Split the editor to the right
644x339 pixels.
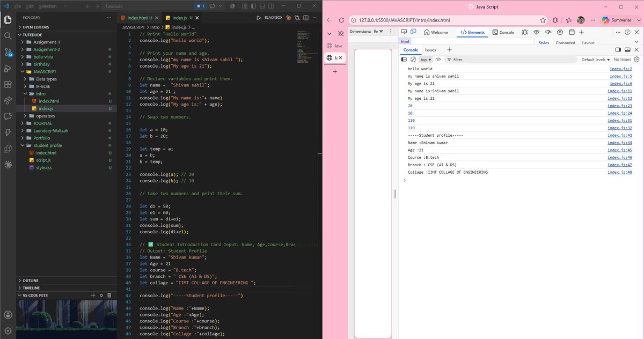pyautogui.click(x=306, y=18)
